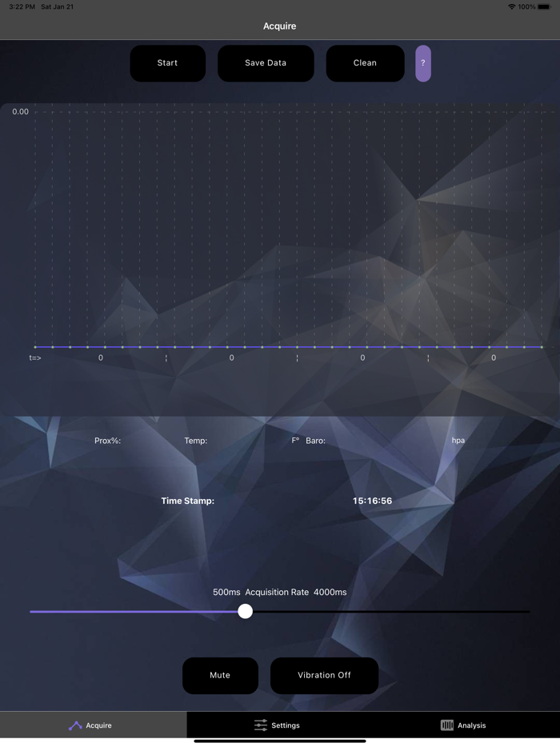Click the 100% battery percentage text

pyautogui.click(x=526, y=6)
